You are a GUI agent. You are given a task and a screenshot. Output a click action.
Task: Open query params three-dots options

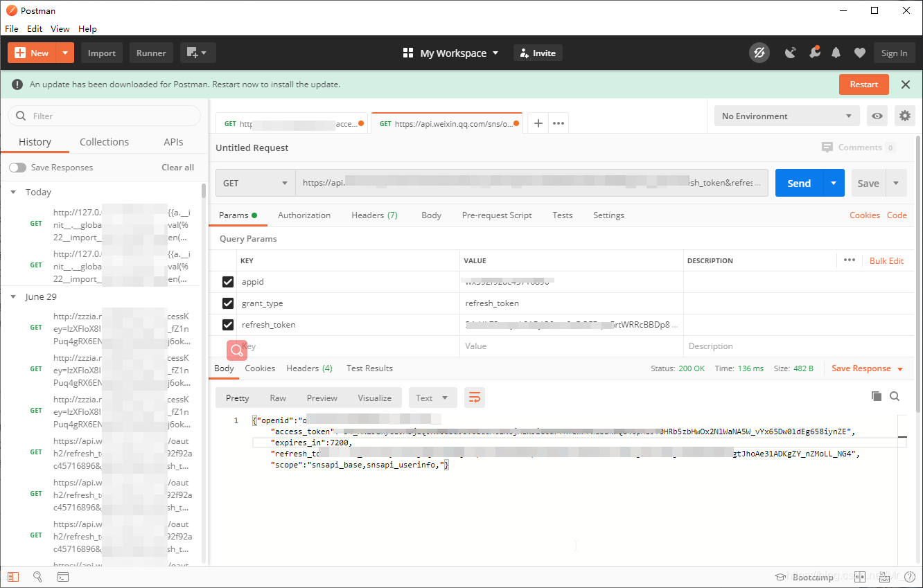[x=850, y=260]
